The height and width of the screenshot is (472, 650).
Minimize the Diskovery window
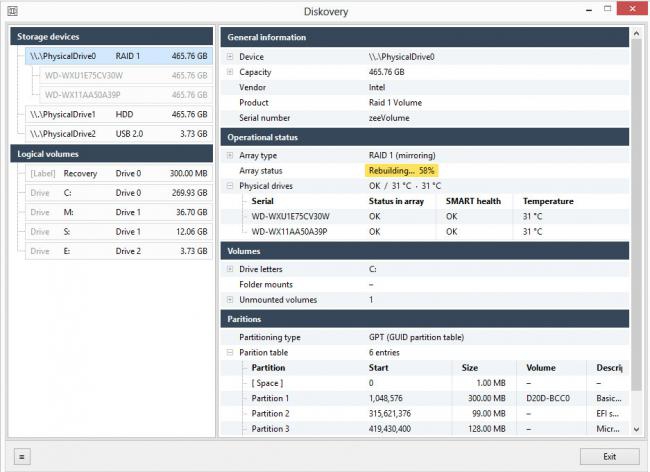[589, 10]
